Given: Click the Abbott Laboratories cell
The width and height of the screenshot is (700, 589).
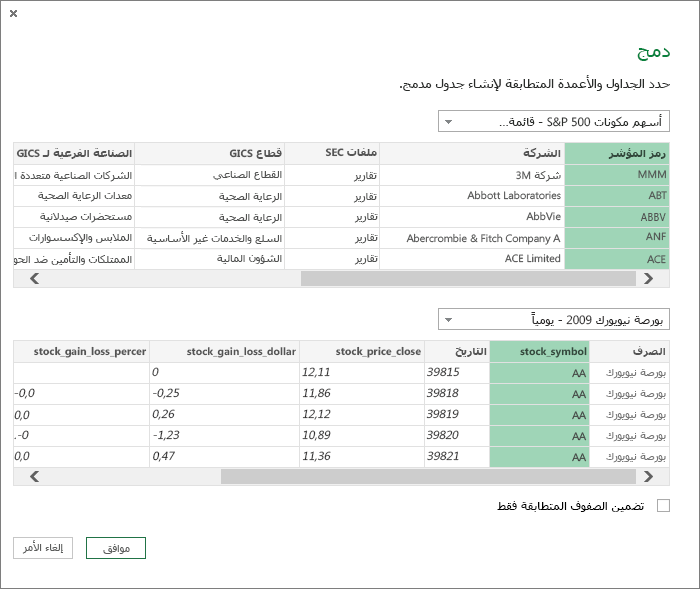Looking at the screenshot, I should click(x=472, y=196).
